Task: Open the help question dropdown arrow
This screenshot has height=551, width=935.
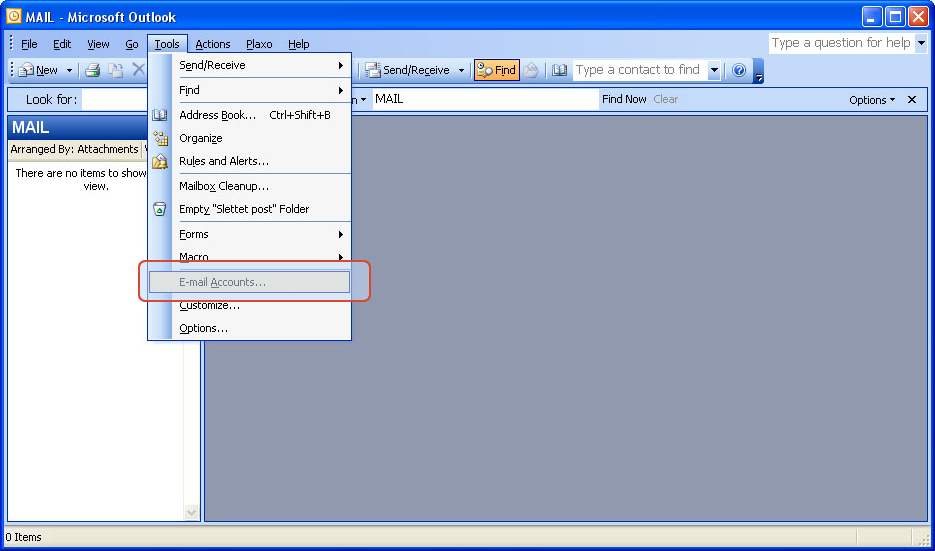Action: click(x=921, y=43)
